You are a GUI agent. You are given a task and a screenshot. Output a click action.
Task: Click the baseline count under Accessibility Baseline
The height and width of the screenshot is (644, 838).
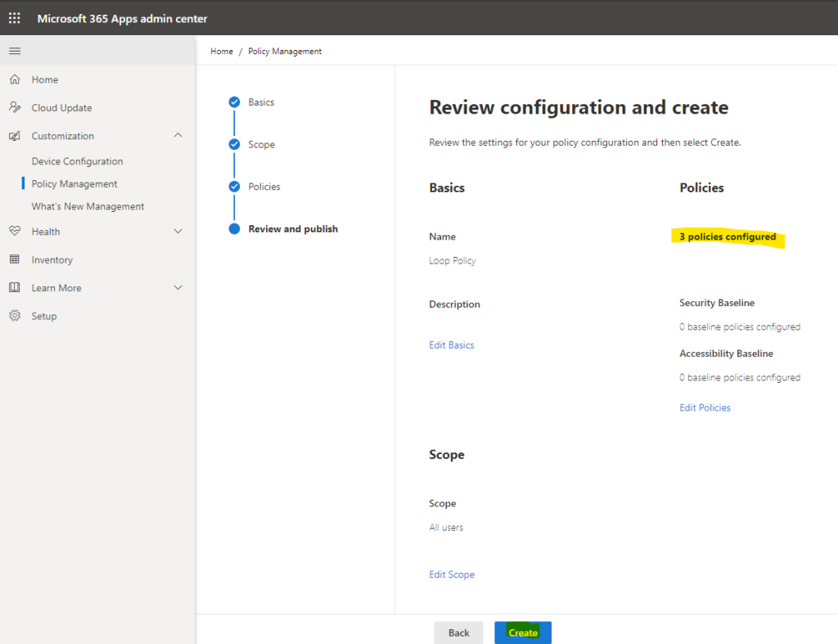[740, 377]
